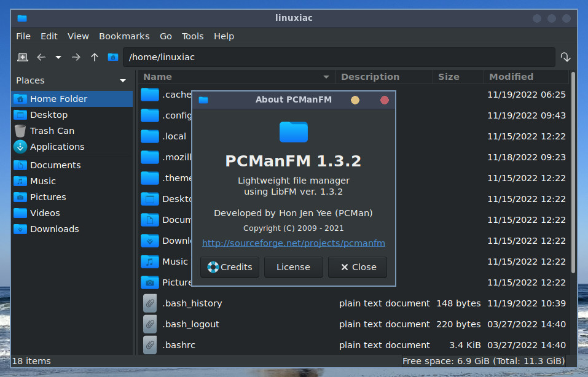Click the 11/19/2022 06:25 modified date of .cache
The height and width of the screenshot is (377, 588).
(527, 95)
